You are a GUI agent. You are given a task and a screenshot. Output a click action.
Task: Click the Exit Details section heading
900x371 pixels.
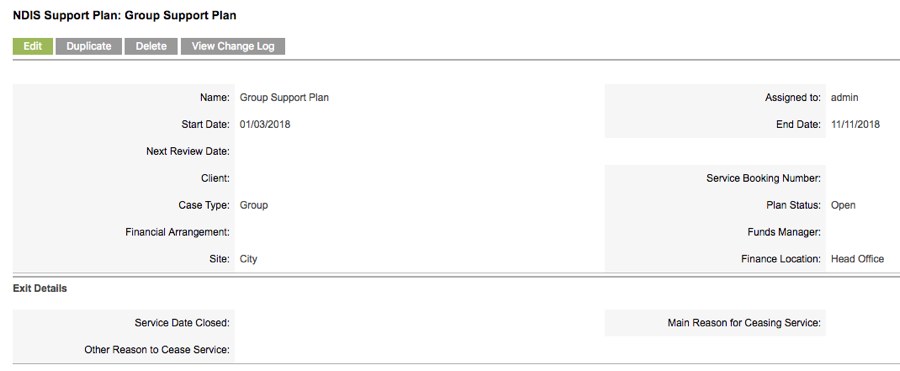(40, 288)
